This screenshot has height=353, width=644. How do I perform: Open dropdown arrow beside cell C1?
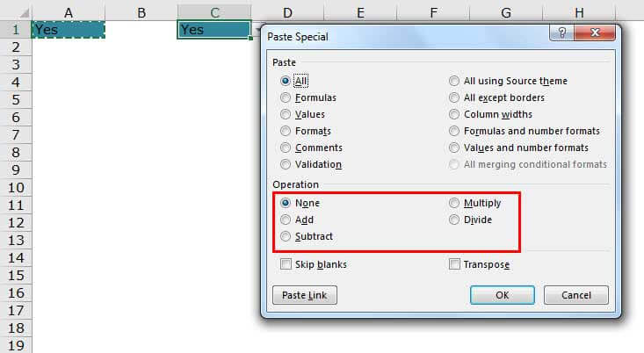257,31
